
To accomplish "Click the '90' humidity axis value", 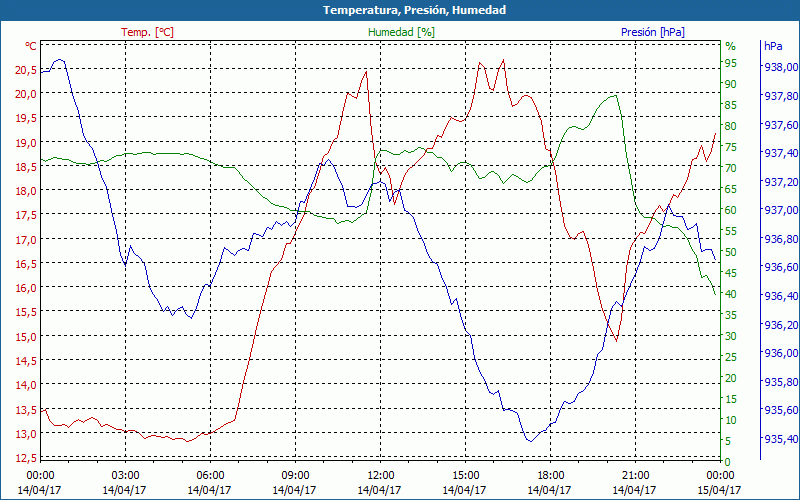I will pos(731,84).
